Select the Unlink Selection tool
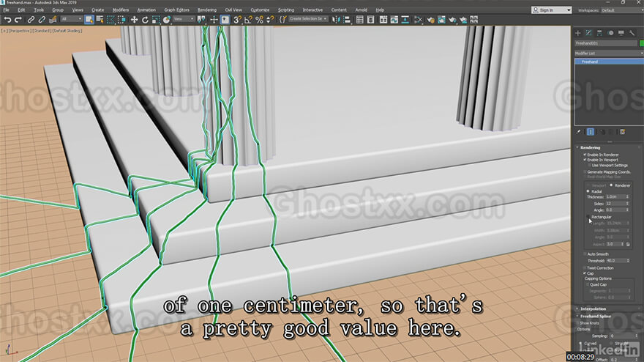Screen dimensions: 644x362 coord(42,19)
